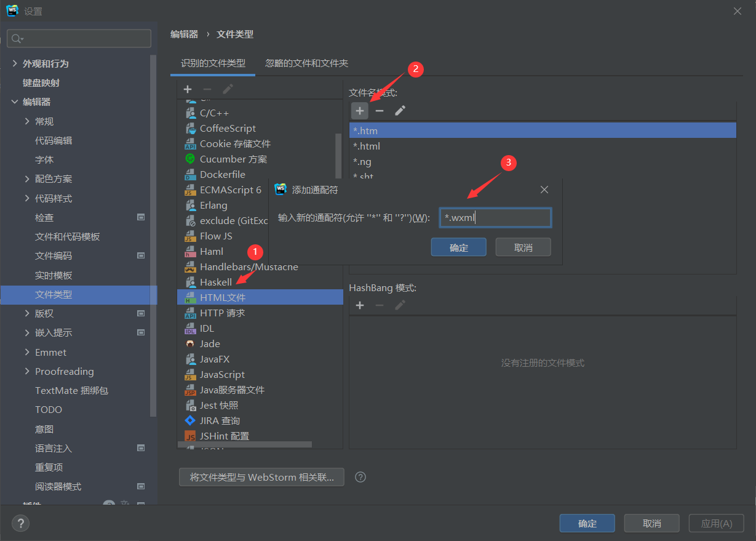The width and height of the screenshot is (756, 541).
Task: Click the Cucumber file type icon
Action: pos(190,159)
